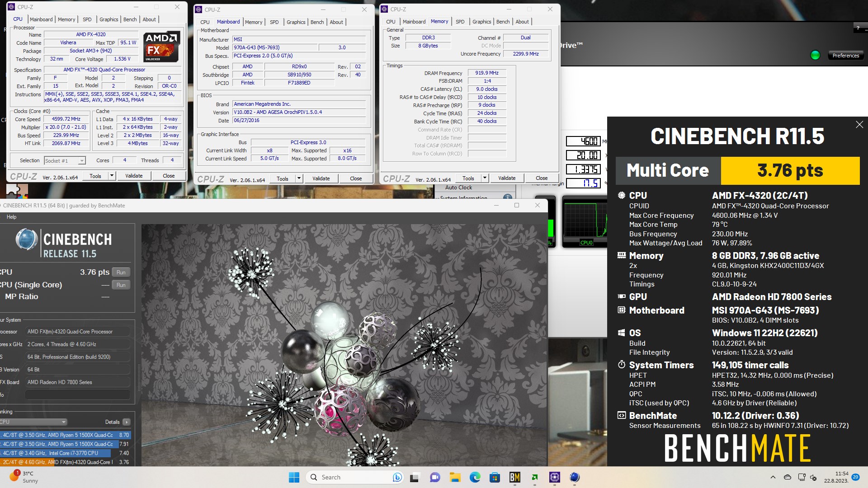Screen dimensions: 868x488
Task: Click the AMD FX Unlocked logo in CPU-Z
Action: [x=162, y=47]
